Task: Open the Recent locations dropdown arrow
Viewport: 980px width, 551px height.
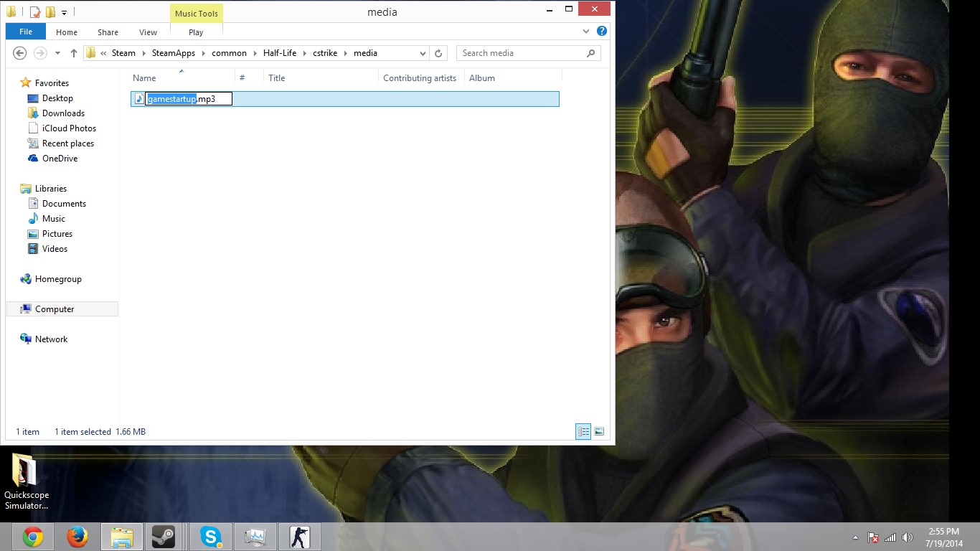Action: click(57, 53)
